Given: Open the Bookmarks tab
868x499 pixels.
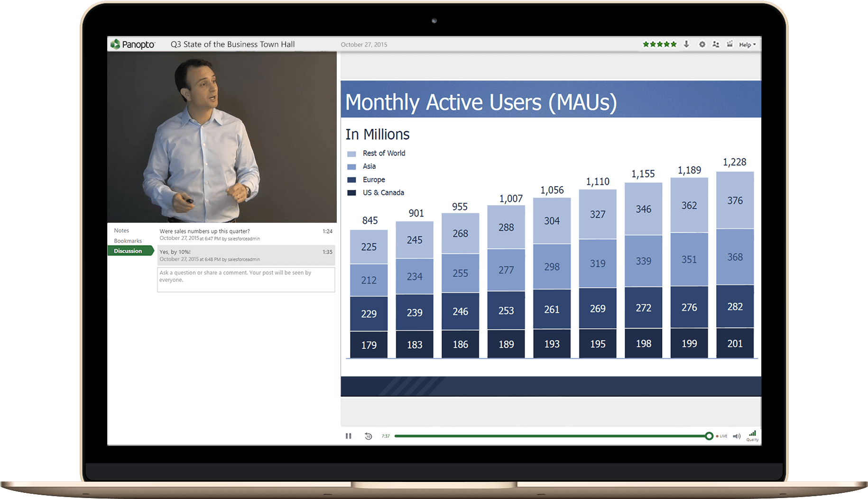Looking at the screenshot, I should pos(127,241).
